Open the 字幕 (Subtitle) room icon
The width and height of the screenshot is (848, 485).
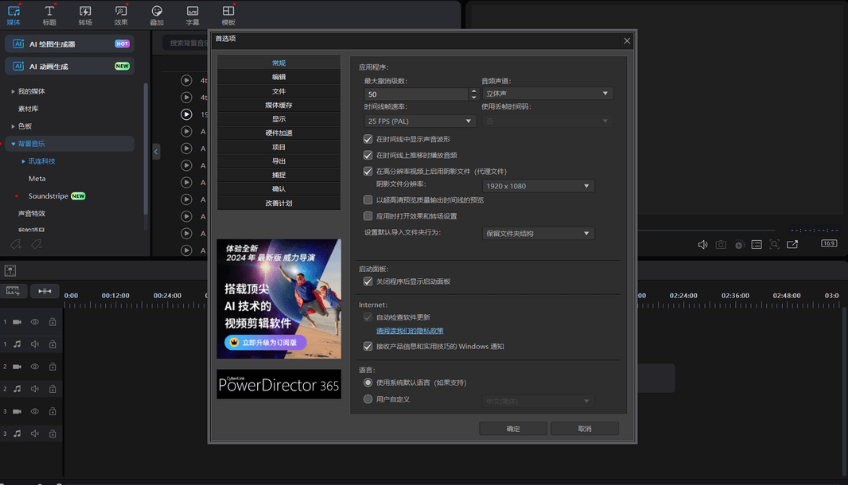(192, 14)
